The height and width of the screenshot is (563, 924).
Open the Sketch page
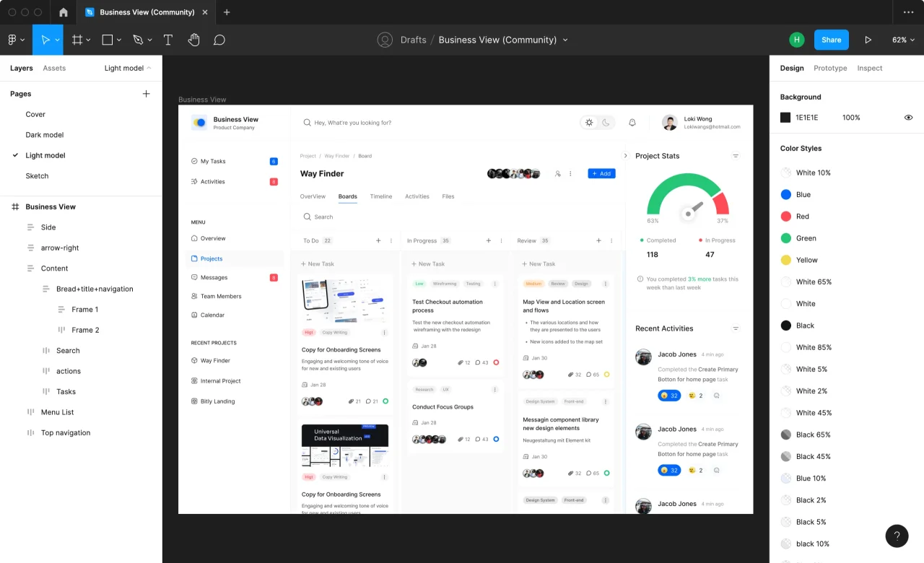coord(37,175)
